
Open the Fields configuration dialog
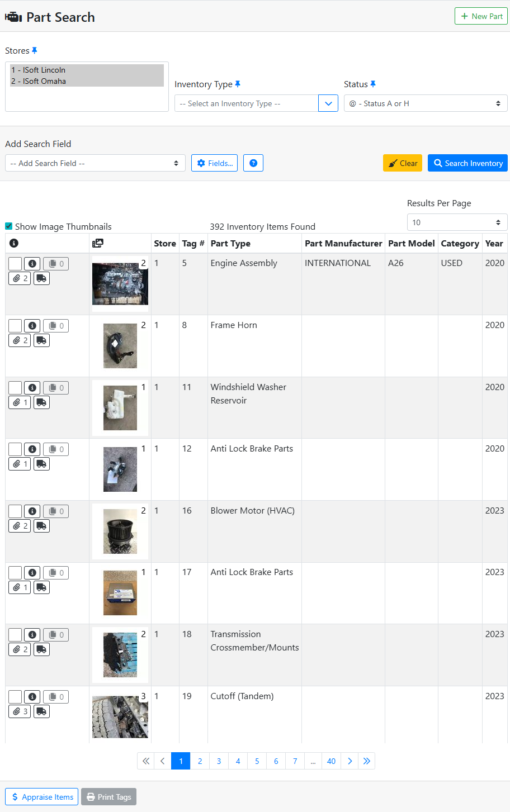tap(214, 163)
